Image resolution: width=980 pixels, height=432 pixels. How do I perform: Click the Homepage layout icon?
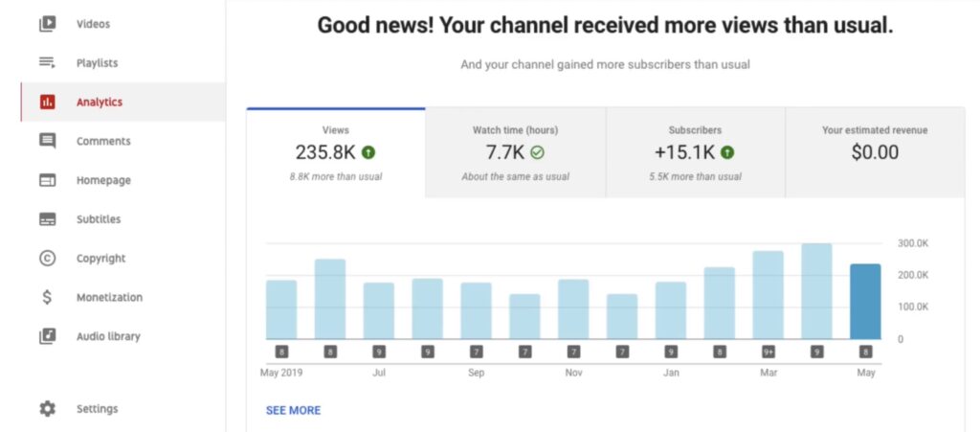point(47,180)
